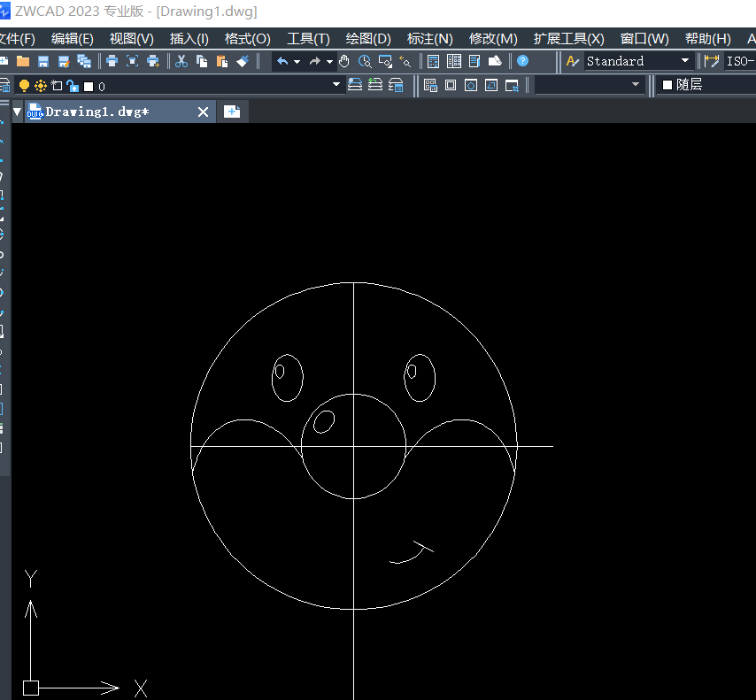Click the Match Properties brush icon
756x700 pixels.
[x=243, y=61]
